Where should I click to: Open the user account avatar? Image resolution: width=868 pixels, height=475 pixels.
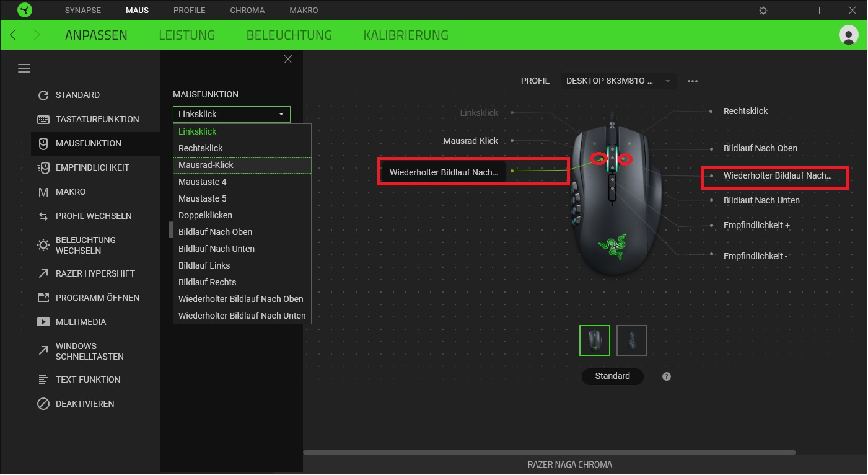[848, 35]
